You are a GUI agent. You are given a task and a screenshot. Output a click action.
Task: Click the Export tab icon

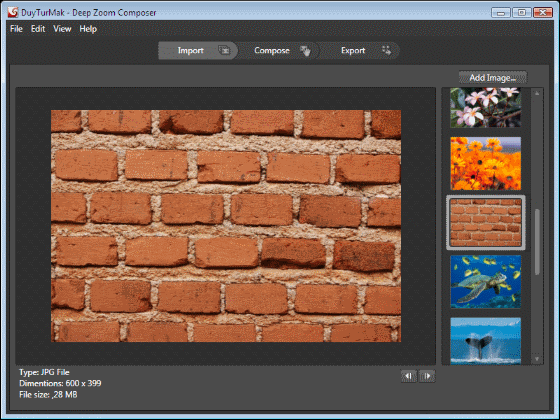point(386,50)
